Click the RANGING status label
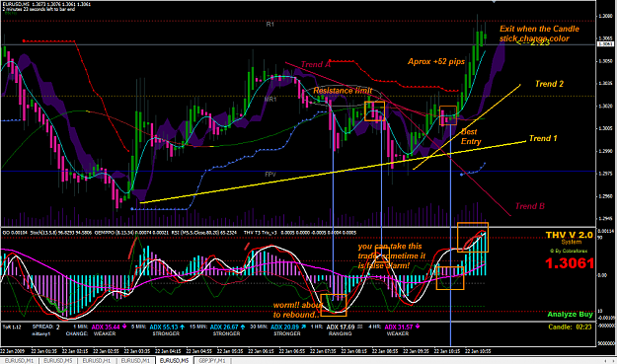 tap(340, 333)
